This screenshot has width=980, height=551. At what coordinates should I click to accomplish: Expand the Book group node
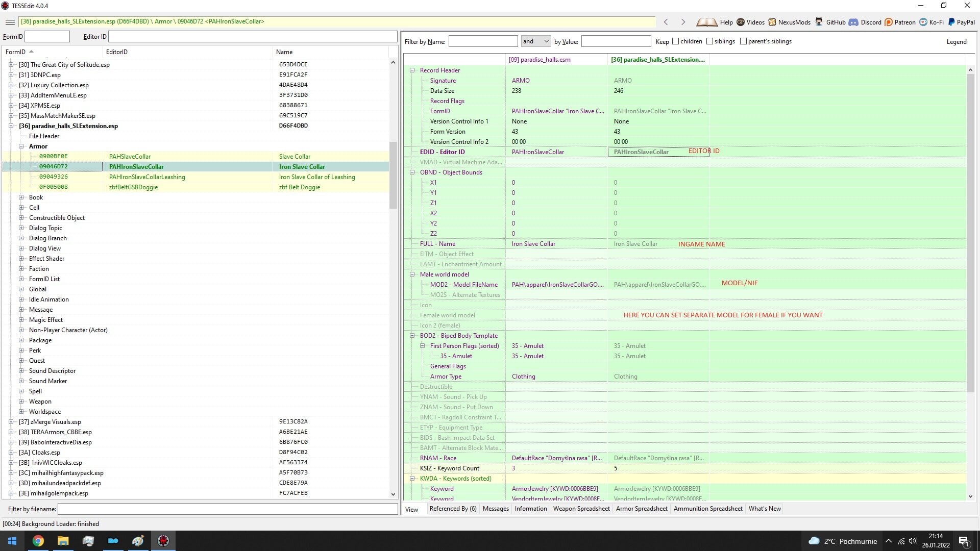[21, 197]
